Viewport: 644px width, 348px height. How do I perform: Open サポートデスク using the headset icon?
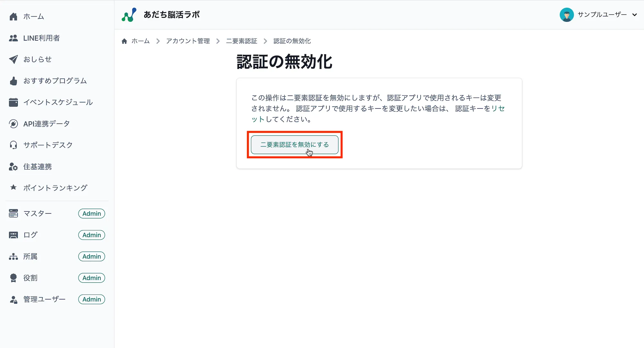point(13,145)
